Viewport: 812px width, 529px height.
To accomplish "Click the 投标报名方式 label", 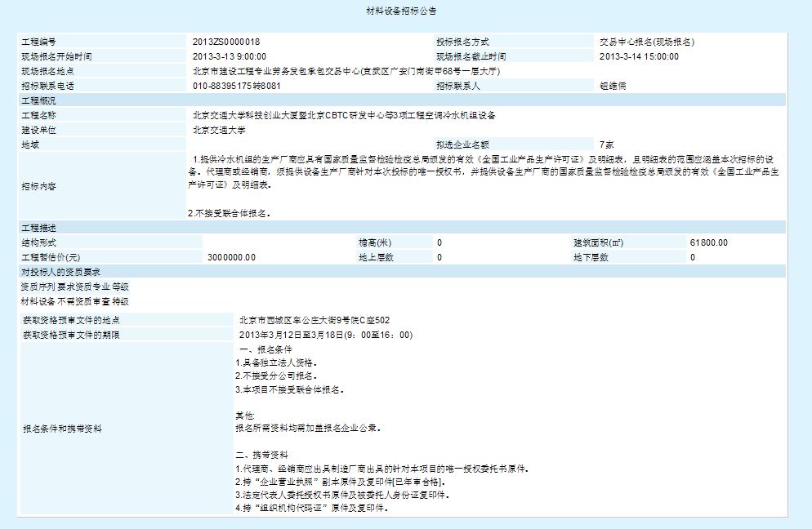I will point(462,42).
